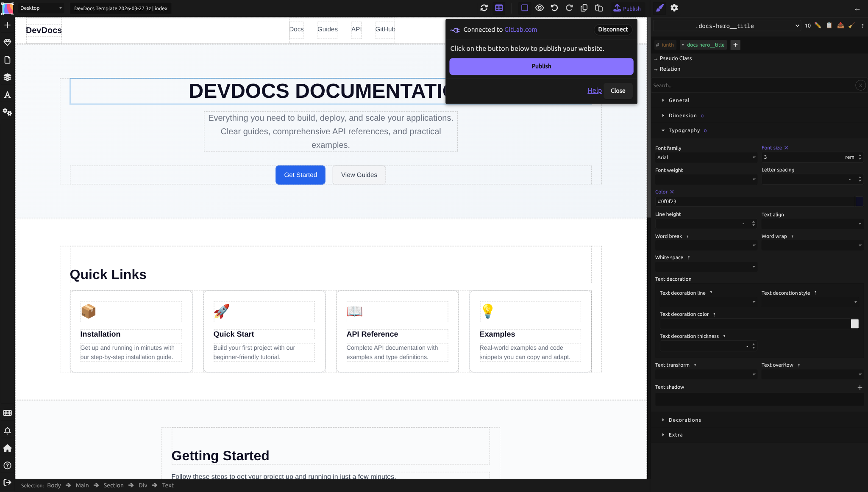Image resolution: width=868 pixels, height=492 pixels.
Task: Click the text color swatch next to #0f0f23
Action: (860, 202)
